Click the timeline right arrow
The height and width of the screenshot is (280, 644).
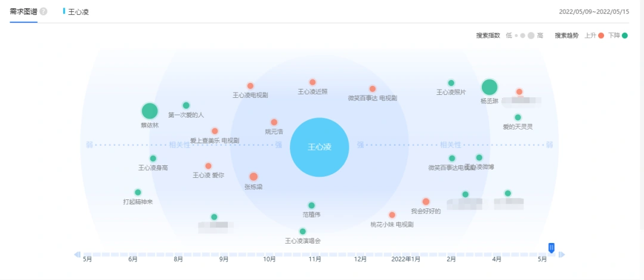tap(562, 255)
